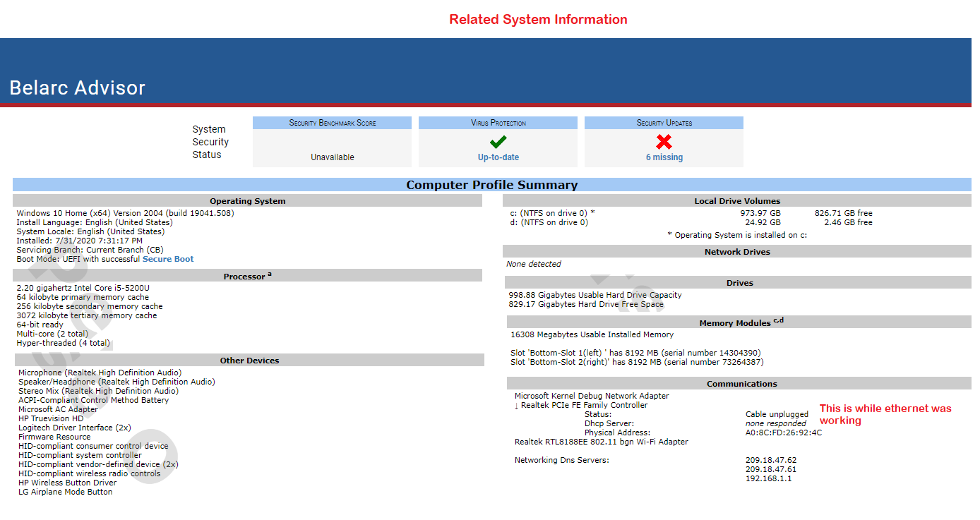Select the Servicing Branch line
This screenshot has height=520, width=980.
tap(90, 250)
